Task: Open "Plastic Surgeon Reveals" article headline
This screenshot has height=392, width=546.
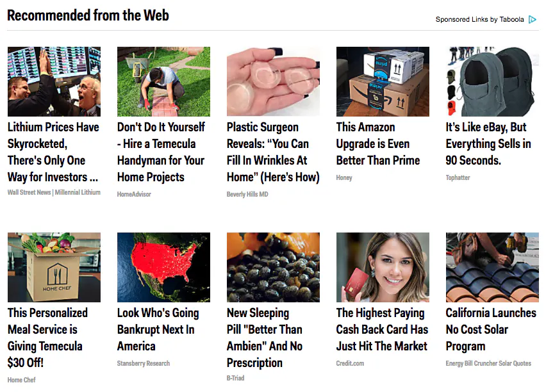Action: pyautogui.click(x=273, y=152)
